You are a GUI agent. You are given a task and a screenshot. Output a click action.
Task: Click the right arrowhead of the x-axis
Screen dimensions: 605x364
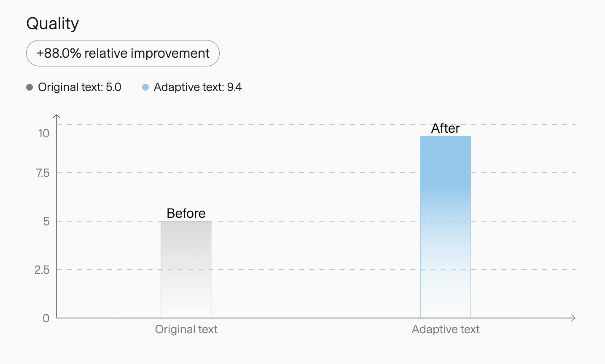click(573, 318)
